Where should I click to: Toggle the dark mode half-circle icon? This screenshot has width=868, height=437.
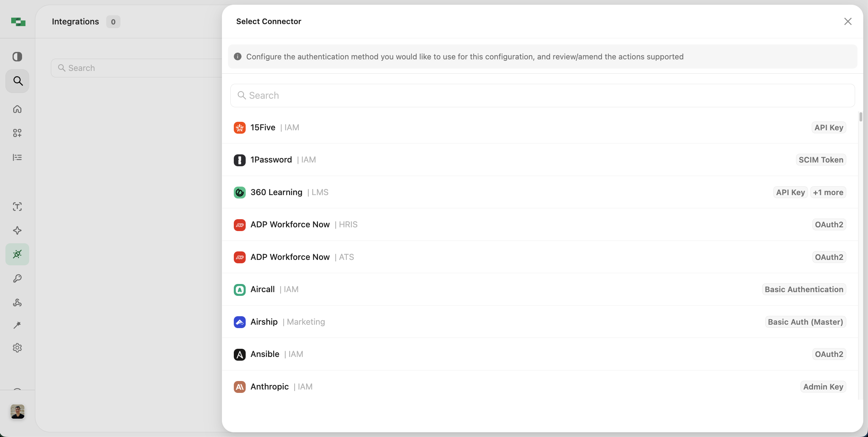click(17, 56)
